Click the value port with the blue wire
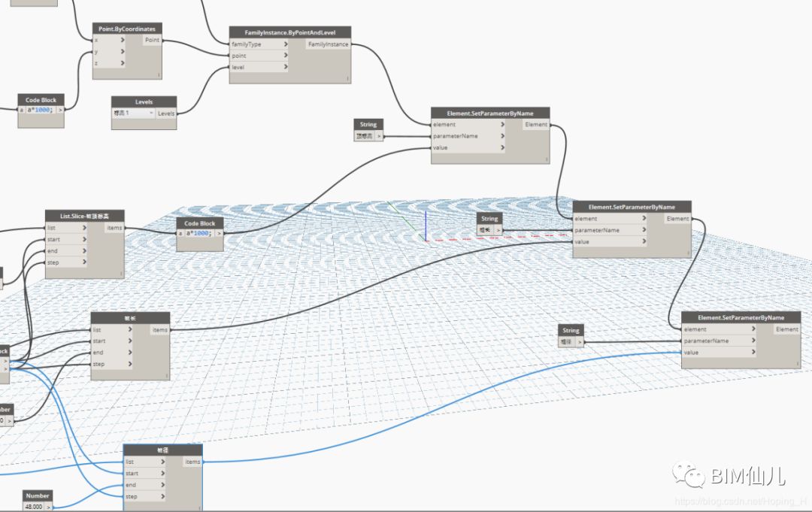The height and width of the screenshot is (512, 812). [x=719, y=352]
